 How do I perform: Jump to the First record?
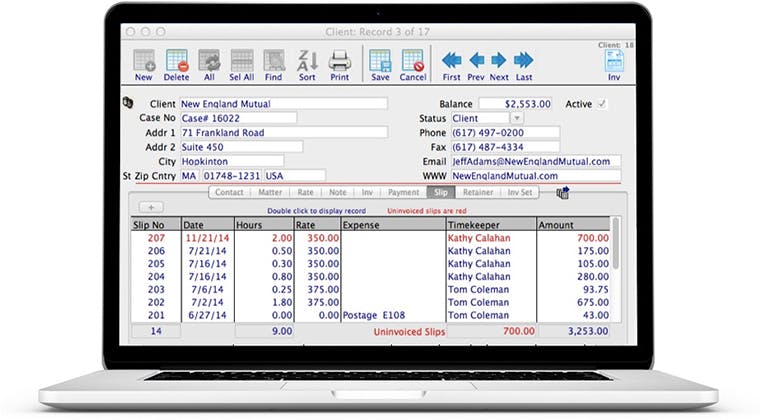click(451, 65)
